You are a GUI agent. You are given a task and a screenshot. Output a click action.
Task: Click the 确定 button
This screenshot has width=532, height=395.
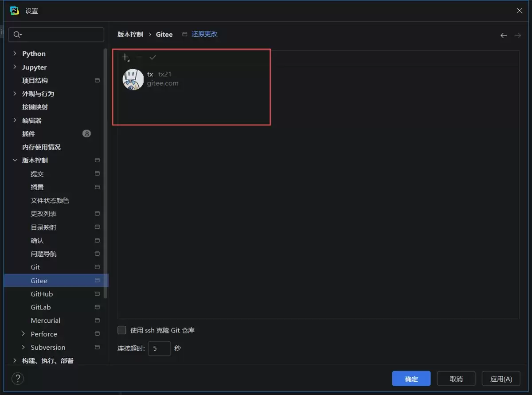click(x=411, y=379)
